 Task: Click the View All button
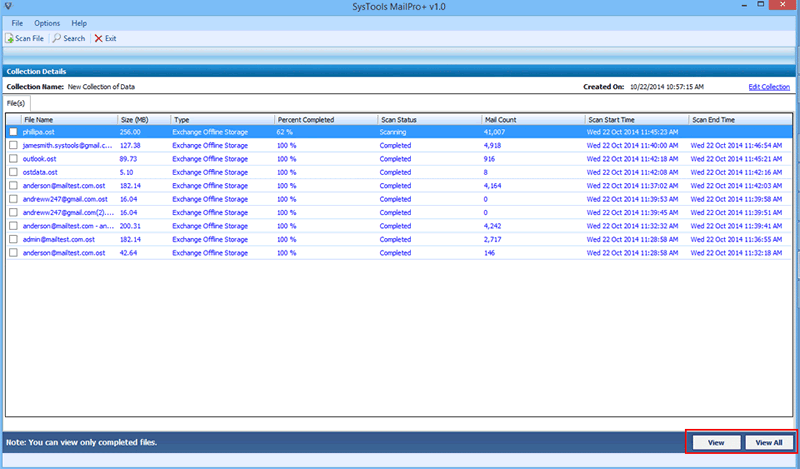click(x=769, y=442)
